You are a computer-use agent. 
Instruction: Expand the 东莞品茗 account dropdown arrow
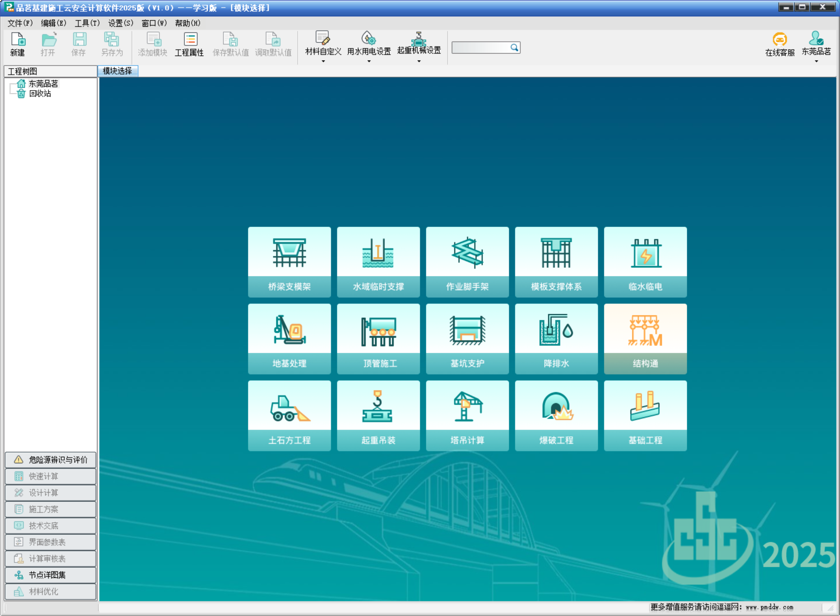tap(816, 61)
